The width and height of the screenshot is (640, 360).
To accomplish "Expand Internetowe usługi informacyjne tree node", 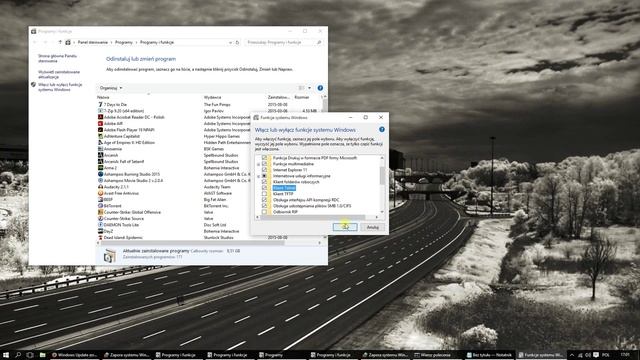I will click(x=258, y=176).
